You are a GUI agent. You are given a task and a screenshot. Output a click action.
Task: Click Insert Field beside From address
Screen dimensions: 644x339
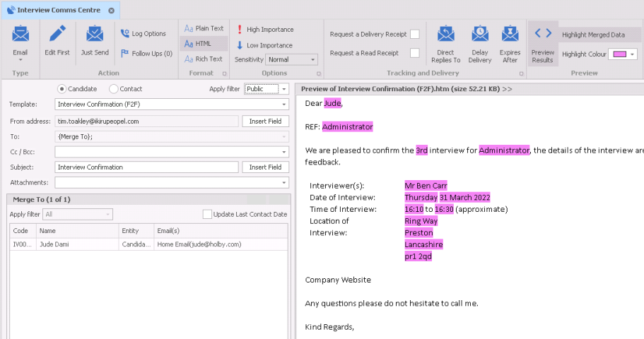tap(265, 121)
